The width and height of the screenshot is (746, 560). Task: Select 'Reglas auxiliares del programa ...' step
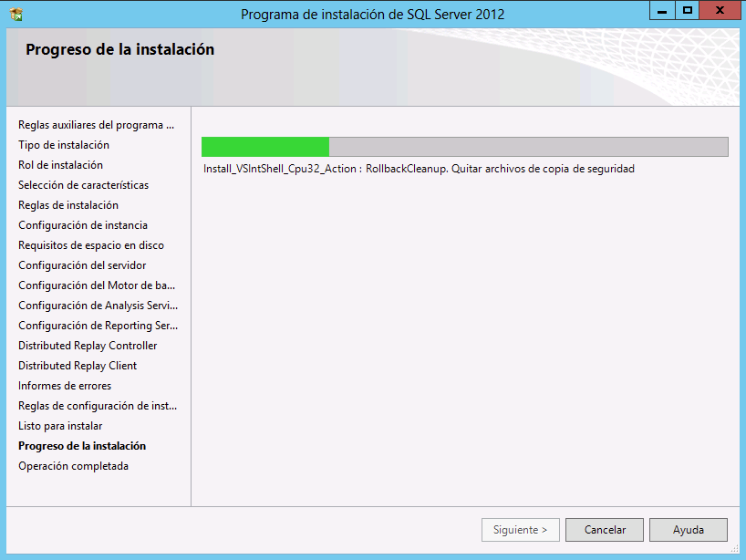pyautogui.click(x=96, y=125)
